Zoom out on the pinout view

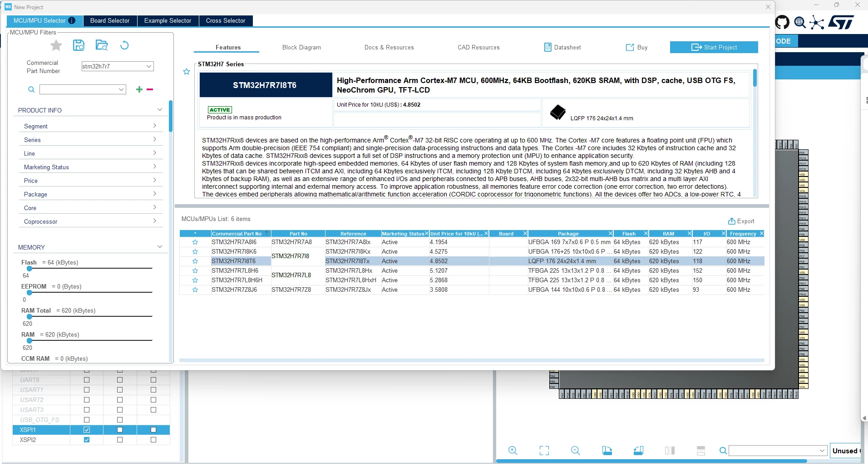coord(576,451)
